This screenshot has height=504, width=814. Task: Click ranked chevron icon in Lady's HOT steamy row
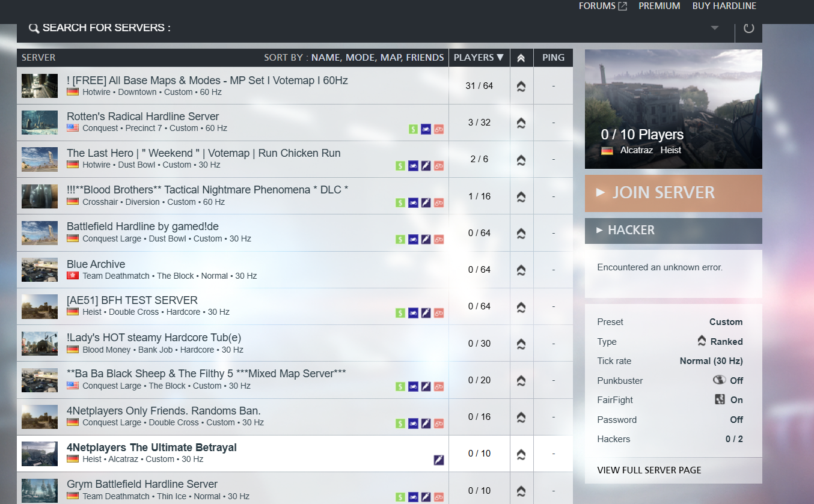point(521,344)
